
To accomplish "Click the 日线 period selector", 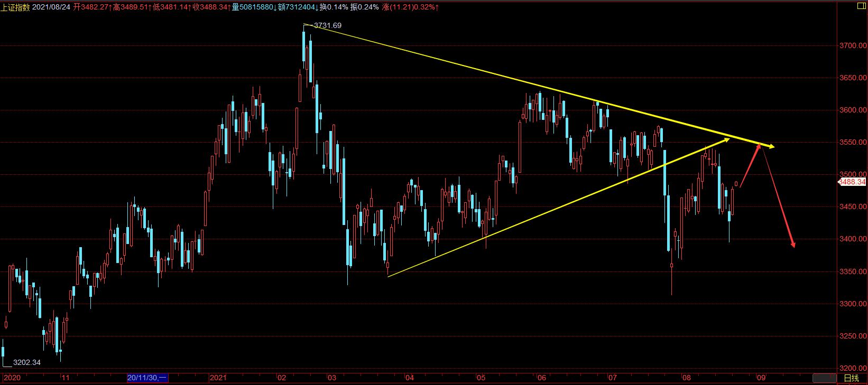I will coord(851,378).
